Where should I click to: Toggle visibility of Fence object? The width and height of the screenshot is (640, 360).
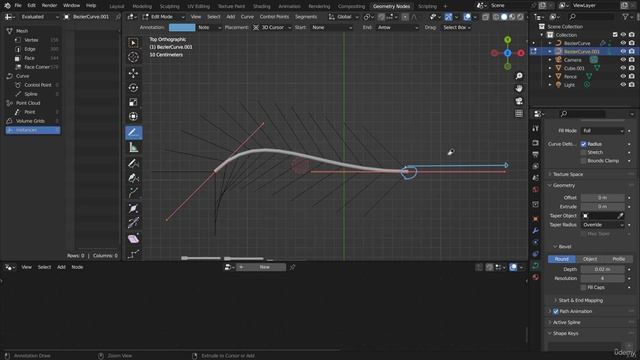[623, 76]
